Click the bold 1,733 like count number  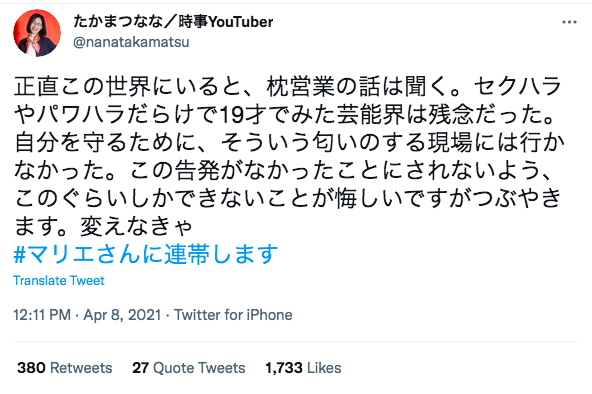[x=284, y=368]
